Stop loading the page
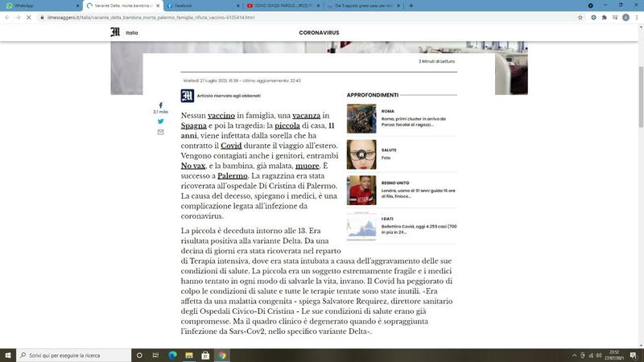 pos(29,18)
